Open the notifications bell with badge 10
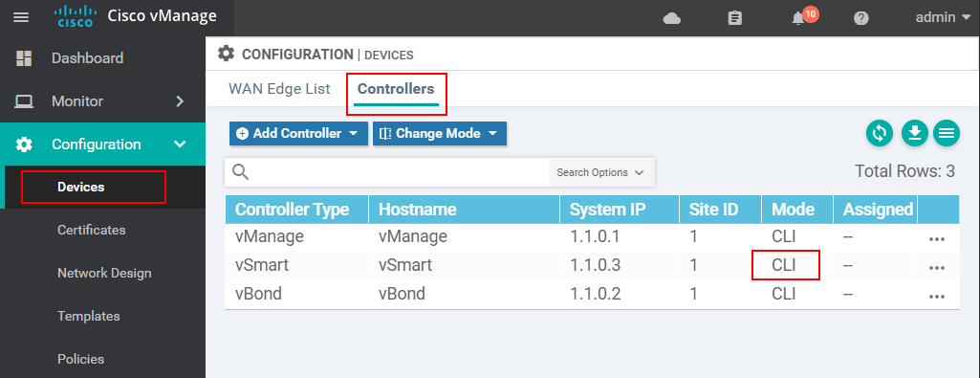 804,16
